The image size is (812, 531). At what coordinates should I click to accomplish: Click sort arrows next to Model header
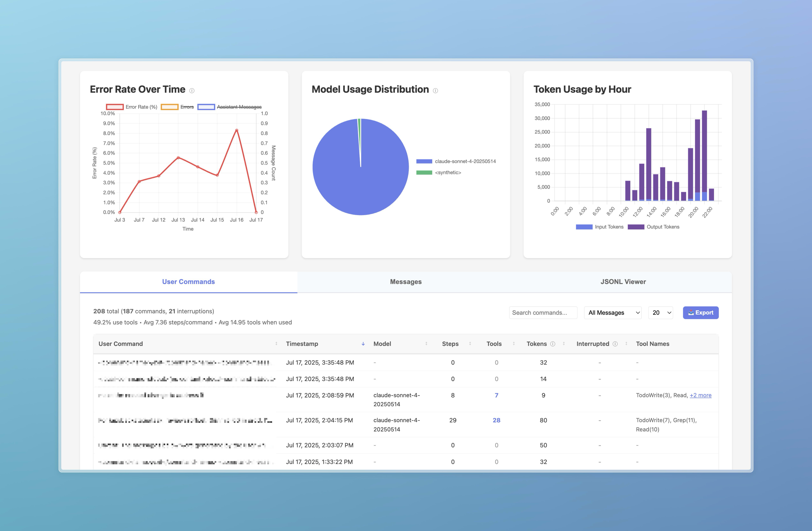tap(426, 344)
